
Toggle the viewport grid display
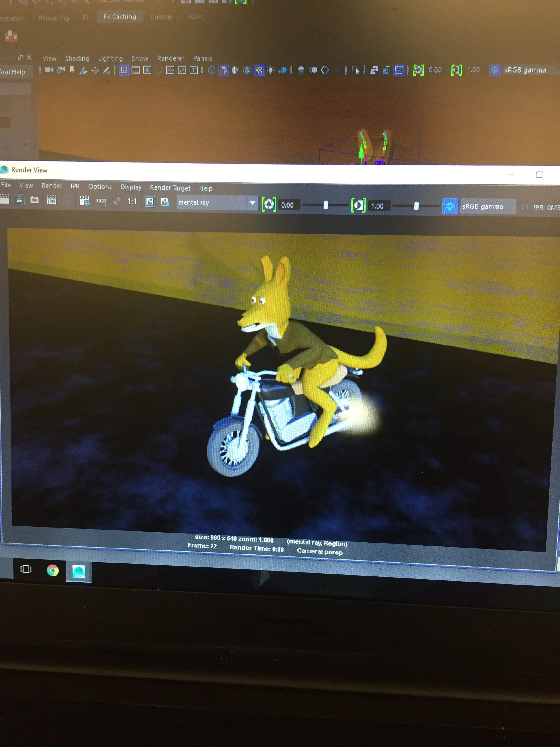124,70
